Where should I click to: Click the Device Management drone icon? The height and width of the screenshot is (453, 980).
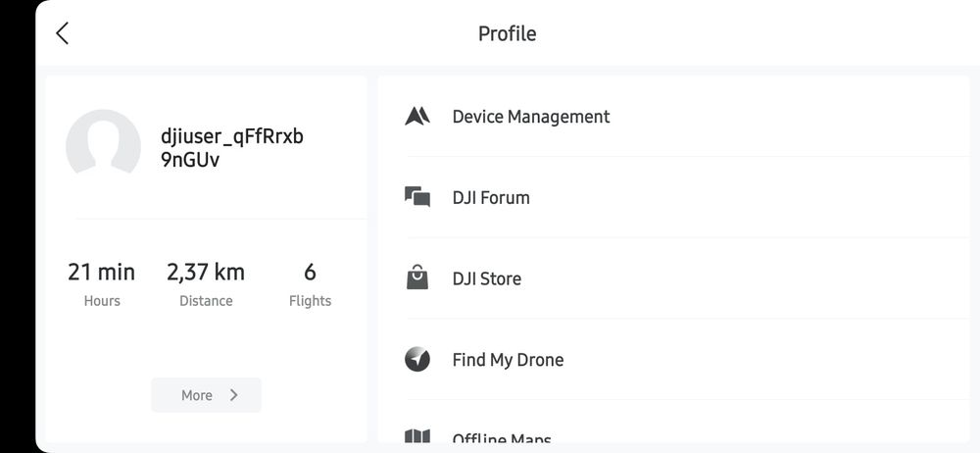(x=417, y=117)
